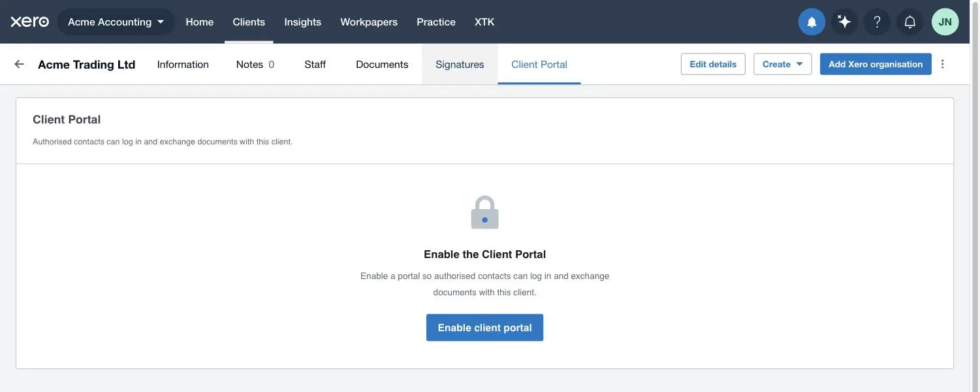
Task: Switch to the Documents tab
Action: pos(382,64)
